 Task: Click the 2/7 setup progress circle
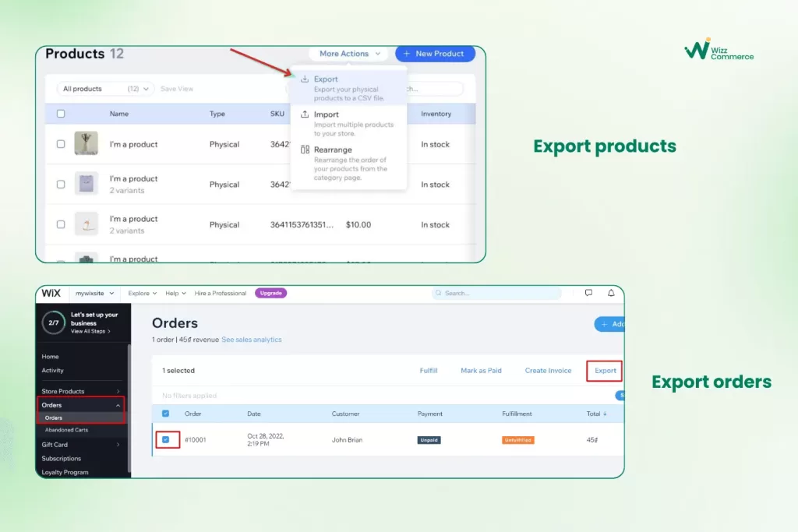[x=54, y=322]
